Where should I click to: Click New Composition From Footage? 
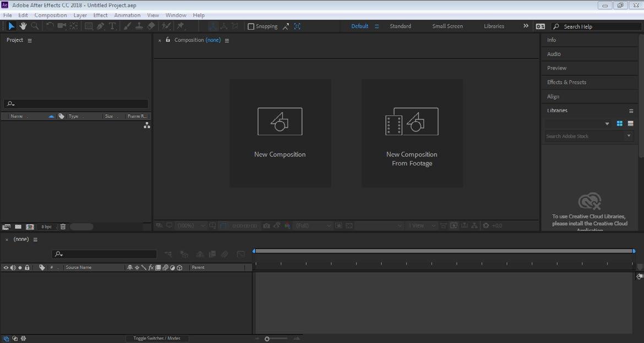(x=412, y=133)
